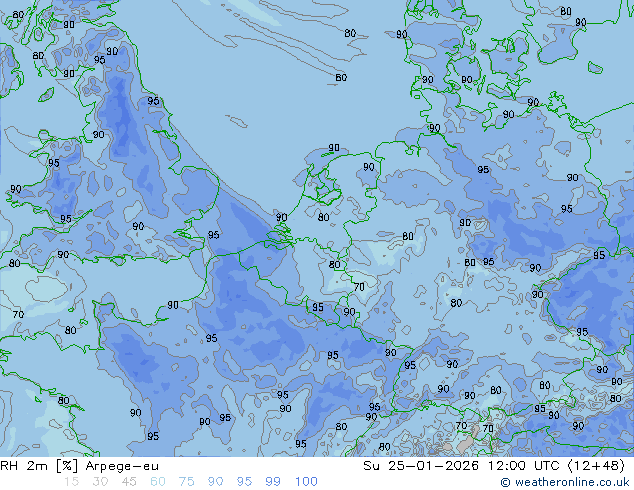This screenshot has width=634, height=490.
Task: Click the weatheronline.co.uk copyright link
Action: point(565,482)
